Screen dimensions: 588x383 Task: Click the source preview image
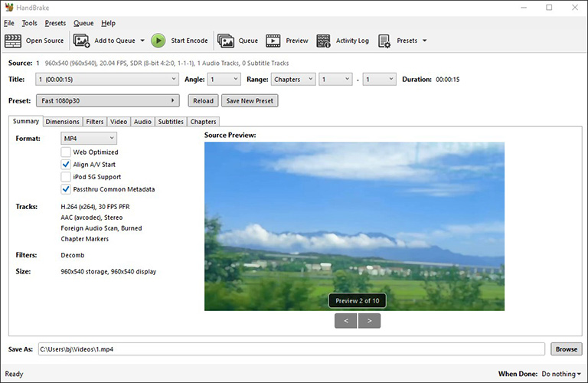click(354, 226)
